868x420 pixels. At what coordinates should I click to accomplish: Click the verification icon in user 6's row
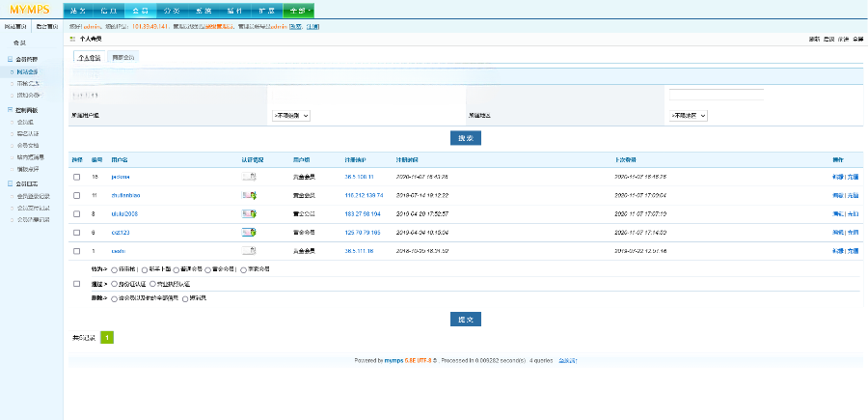tap(249, 232)
